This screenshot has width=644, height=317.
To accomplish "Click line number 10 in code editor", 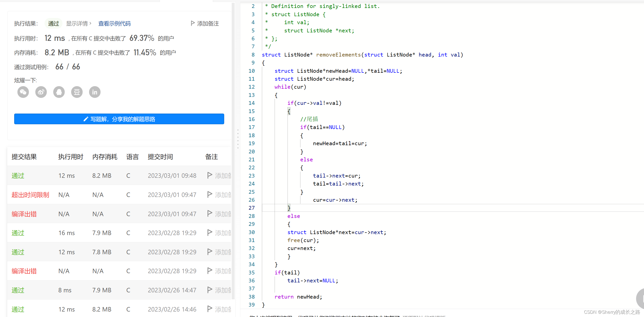I will pyautogui.click(x=252, y=71).
